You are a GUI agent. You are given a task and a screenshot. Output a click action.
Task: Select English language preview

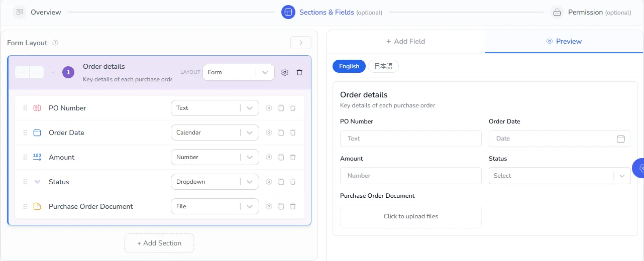pos(349,66)
